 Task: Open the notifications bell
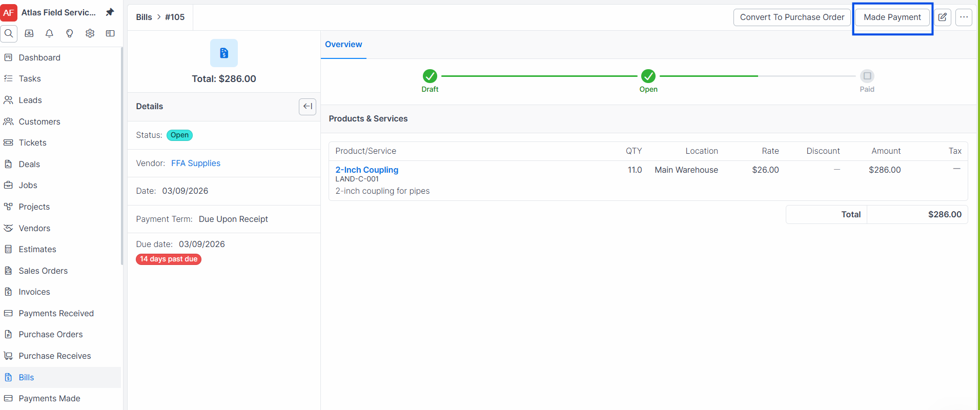49,33
